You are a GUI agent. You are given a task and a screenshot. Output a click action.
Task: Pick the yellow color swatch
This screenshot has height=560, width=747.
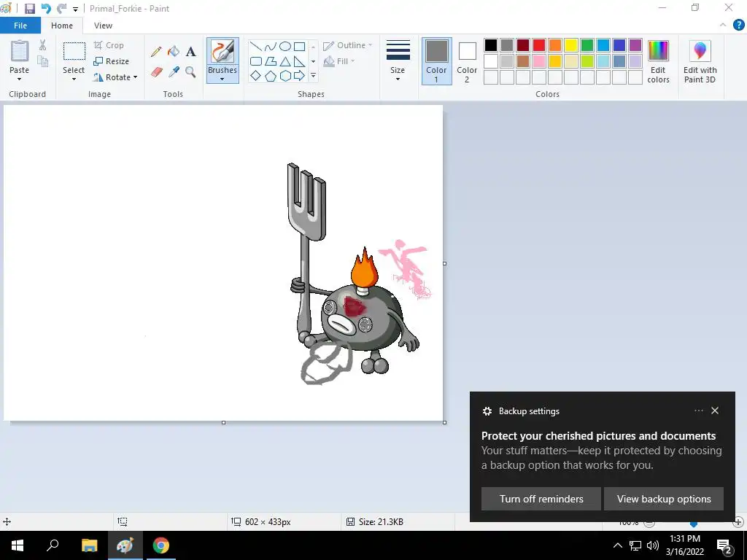(x=570, y=45)
